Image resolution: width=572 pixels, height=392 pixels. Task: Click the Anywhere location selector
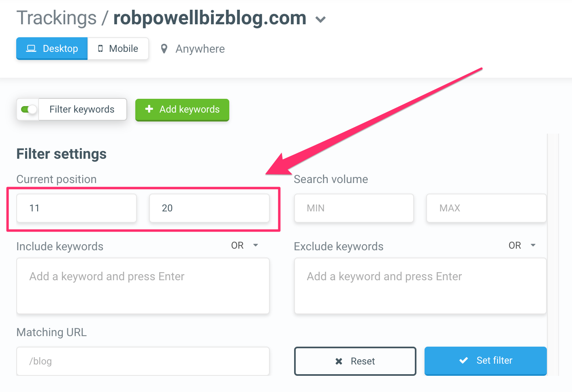(x=192, y=49)
